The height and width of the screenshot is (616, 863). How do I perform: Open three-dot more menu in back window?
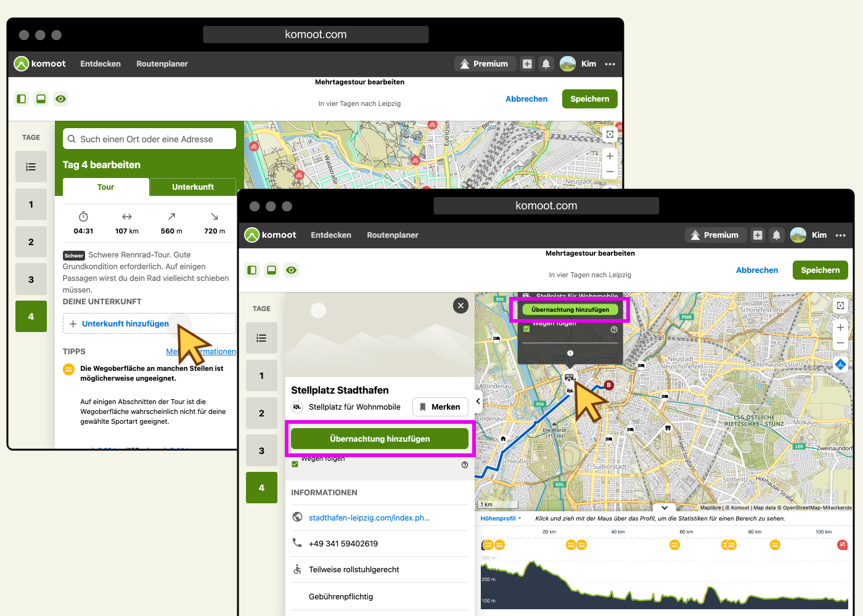(x=610, y=64)
